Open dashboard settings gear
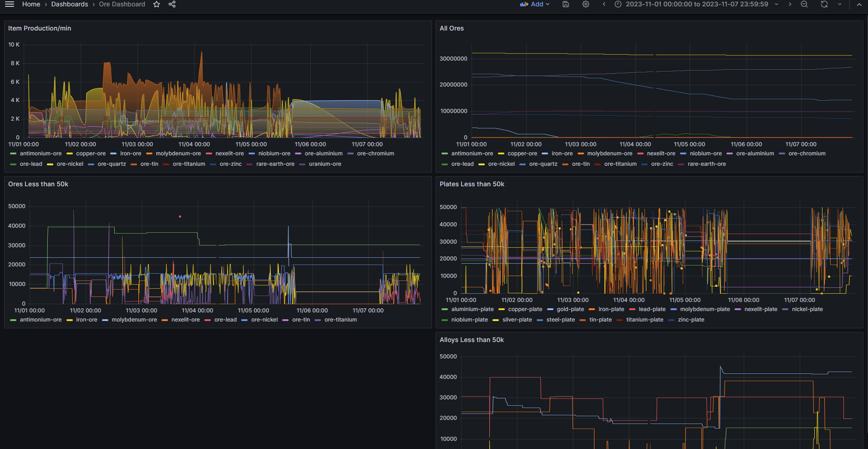Screen dimensions: 868x449 [x=586, y=4]
